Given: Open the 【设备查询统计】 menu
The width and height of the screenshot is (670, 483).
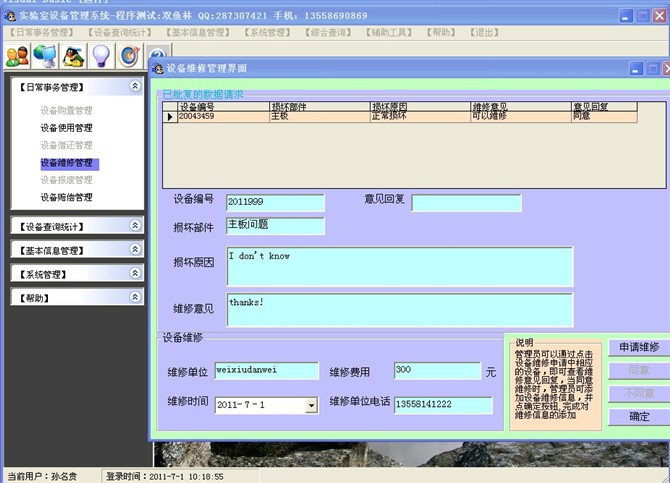Looking at the screenshot, I should point(120,32).
